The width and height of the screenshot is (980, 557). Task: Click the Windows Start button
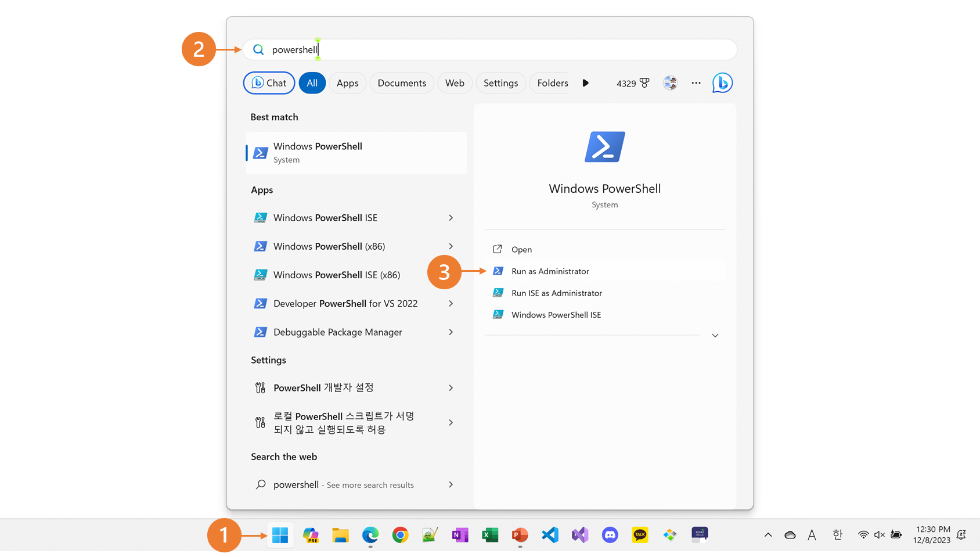pyautogui.click(x=280, y=535)
